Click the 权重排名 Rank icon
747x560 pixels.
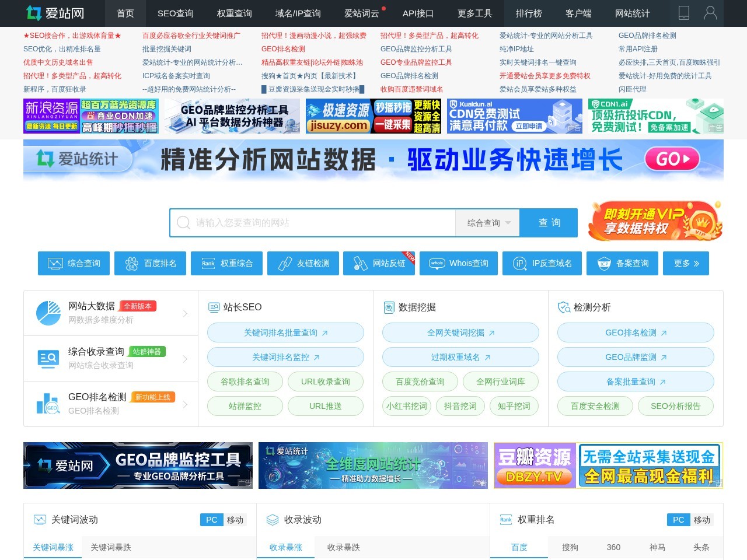(x=506, y=520)
